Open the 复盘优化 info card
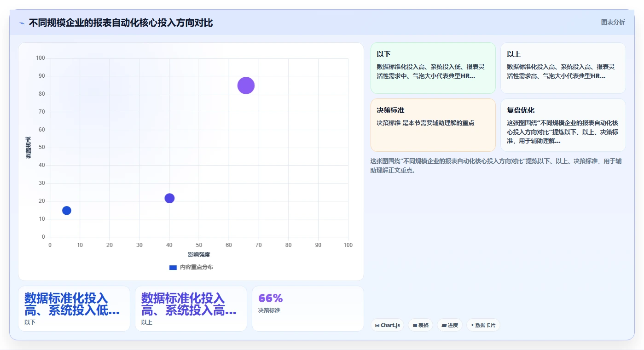The height and width of the screenshot is (350, 644). [x=563, y=125]
